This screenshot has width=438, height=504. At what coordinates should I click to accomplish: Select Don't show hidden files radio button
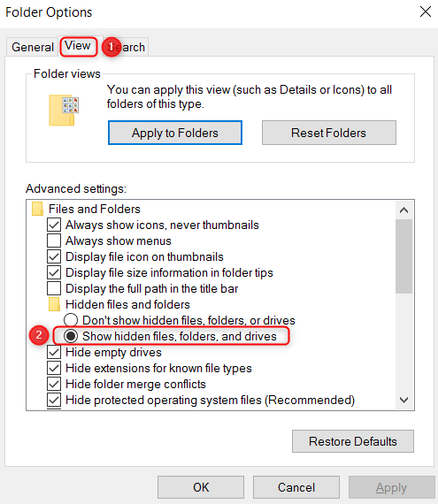pyautogui.click(x=71, y=320)
